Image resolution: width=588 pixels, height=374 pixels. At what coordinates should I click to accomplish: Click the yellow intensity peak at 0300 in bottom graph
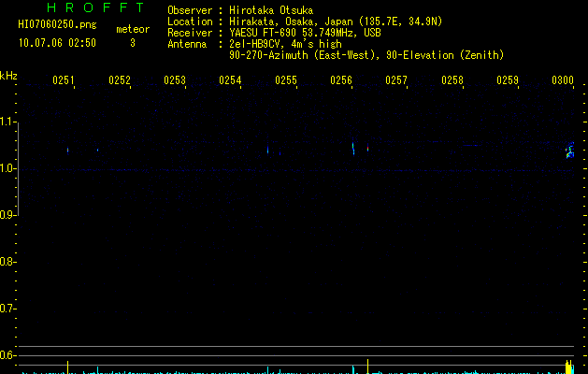point(569,367)
